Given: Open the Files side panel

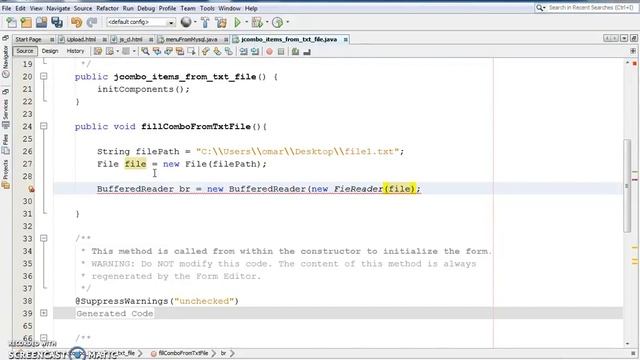Looking at the screenshot, I should 6,144.
